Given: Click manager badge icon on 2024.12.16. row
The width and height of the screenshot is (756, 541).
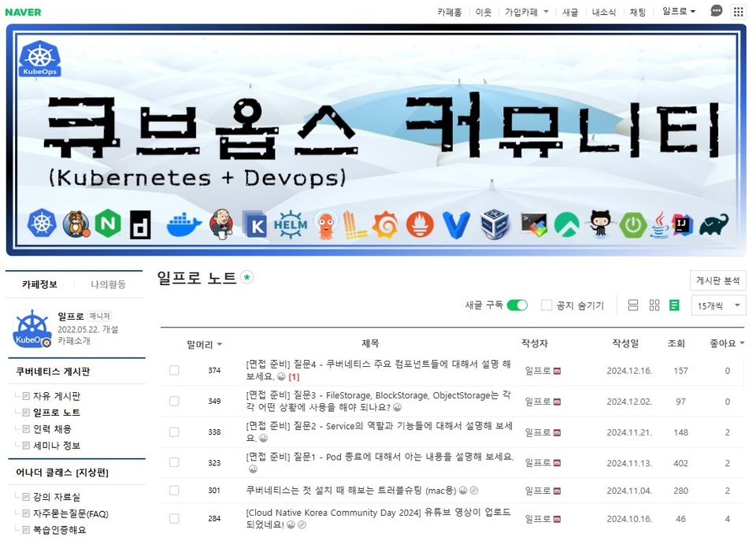Looking at the screenshot, I should 557,371.
